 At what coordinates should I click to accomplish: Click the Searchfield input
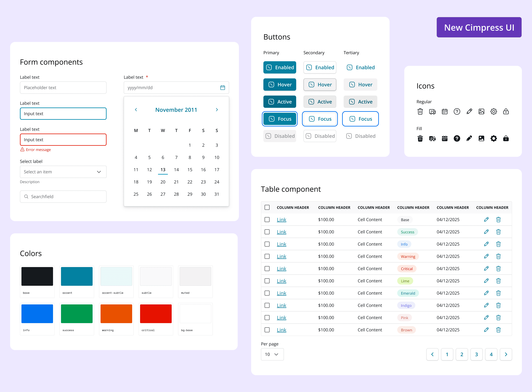point(63,196)
